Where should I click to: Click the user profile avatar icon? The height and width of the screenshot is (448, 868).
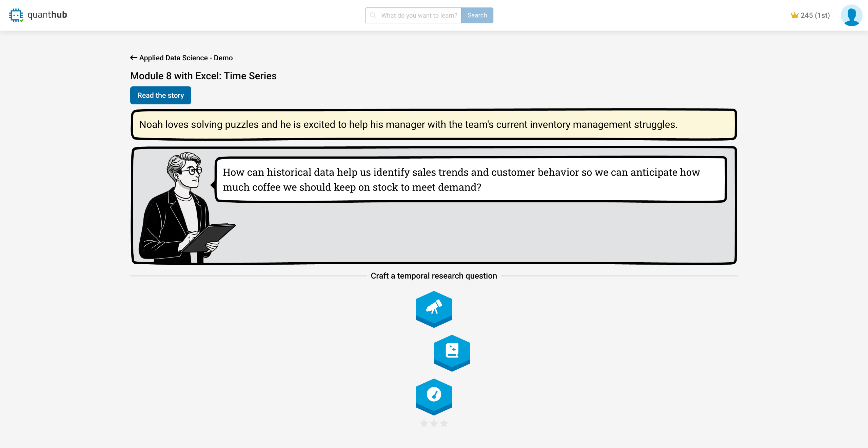click(851, 15)
